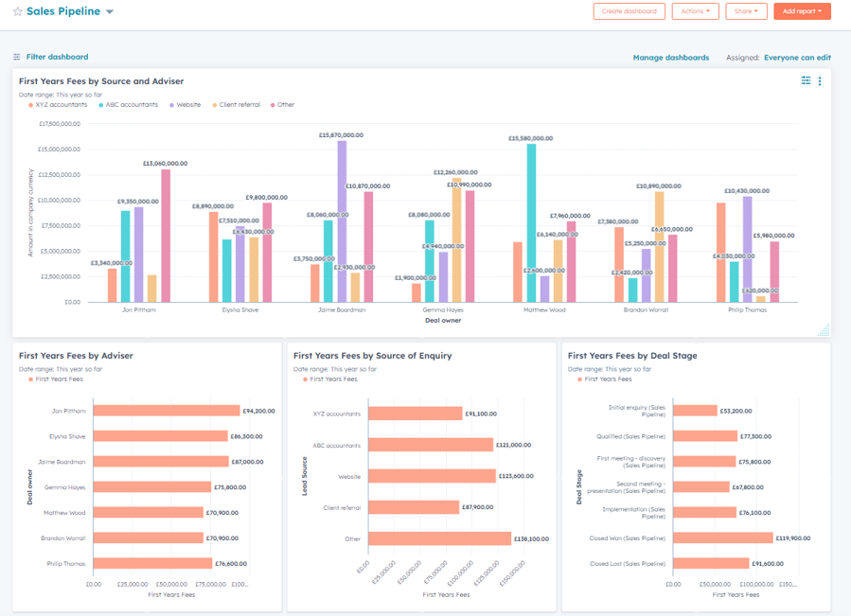
Task: Click the Filter dashboard sliders icon
Action: coord(17,57)
